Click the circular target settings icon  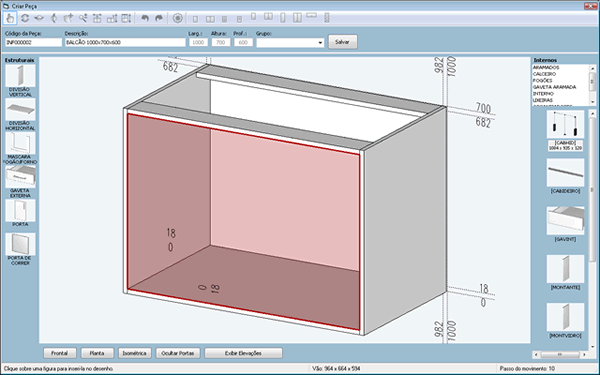click(x=177, y=18)
